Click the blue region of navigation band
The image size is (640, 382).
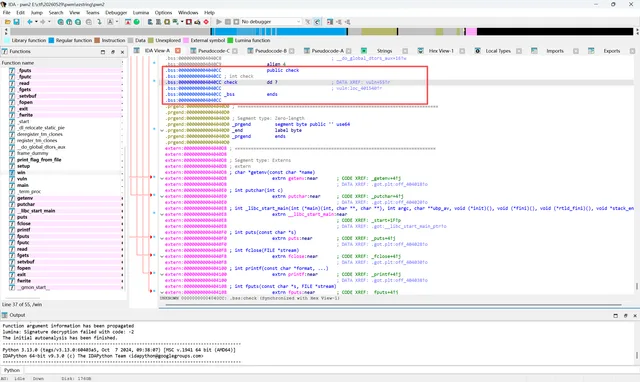pos(279,31)
